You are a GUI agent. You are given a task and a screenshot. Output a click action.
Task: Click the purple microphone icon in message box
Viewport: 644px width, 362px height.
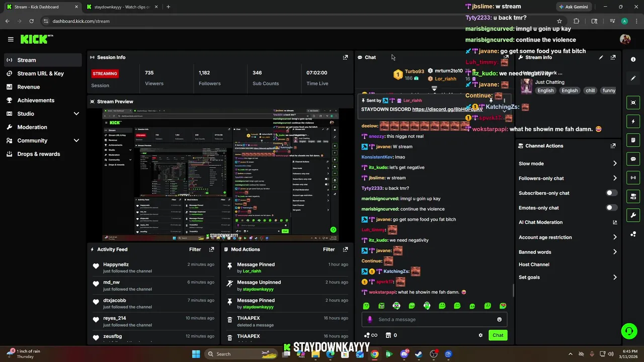pyautogui.click(x=370, y=319)
